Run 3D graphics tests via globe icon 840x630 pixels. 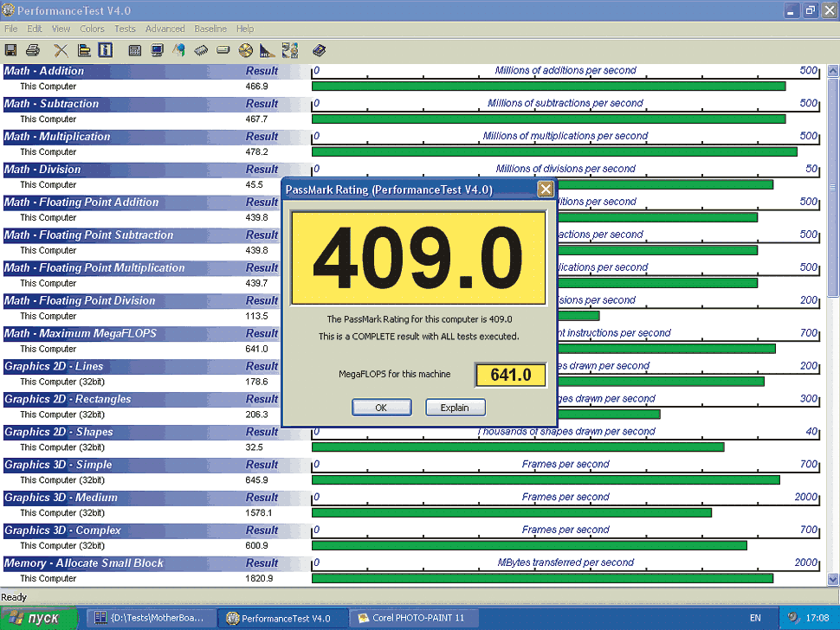pos(179,50)
